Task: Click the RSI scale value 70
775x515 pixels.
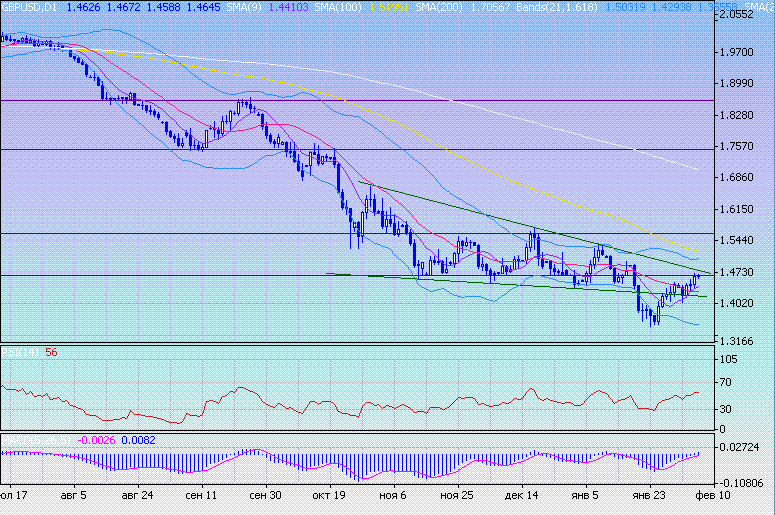Action: click(727, 383)
